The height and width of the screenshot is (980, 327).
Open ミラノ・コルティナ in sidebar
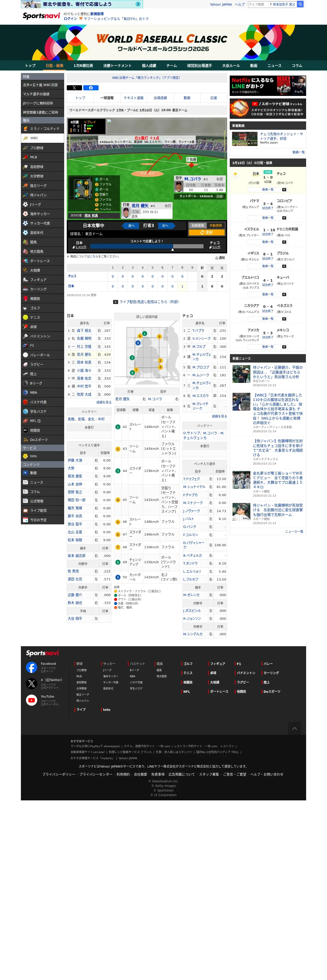[x=42, y=128]
